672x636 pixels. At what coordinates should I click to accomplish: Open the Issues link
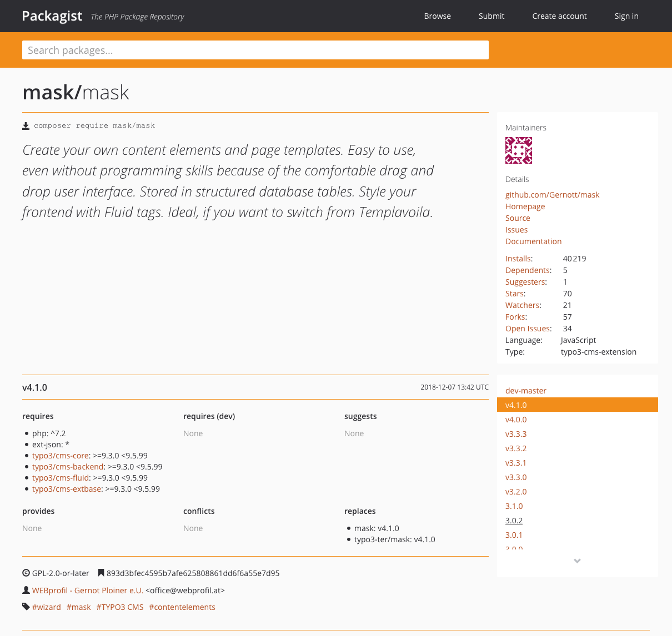[516, 230]
